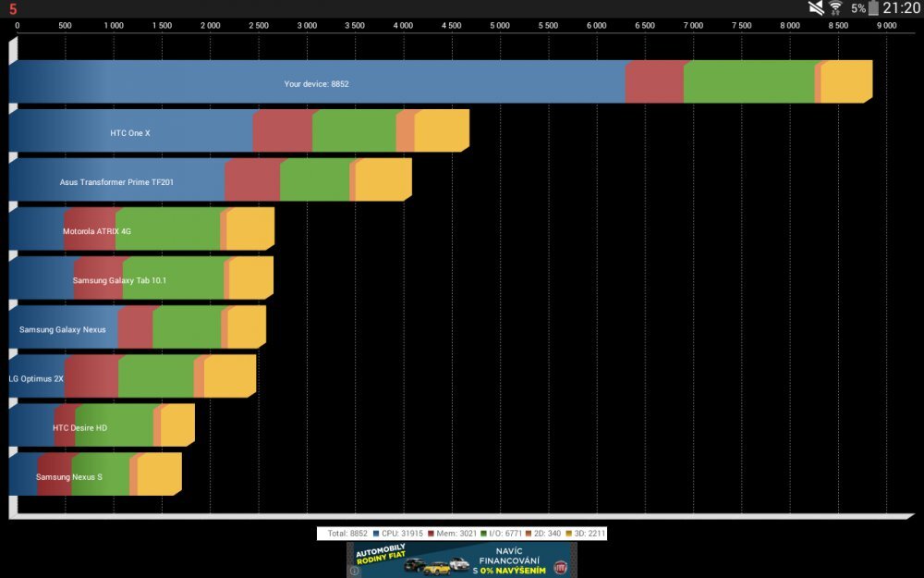Click the blue CPU legend swatch
Viewport: 924px width, 578px height.
(x=377, y=534)
